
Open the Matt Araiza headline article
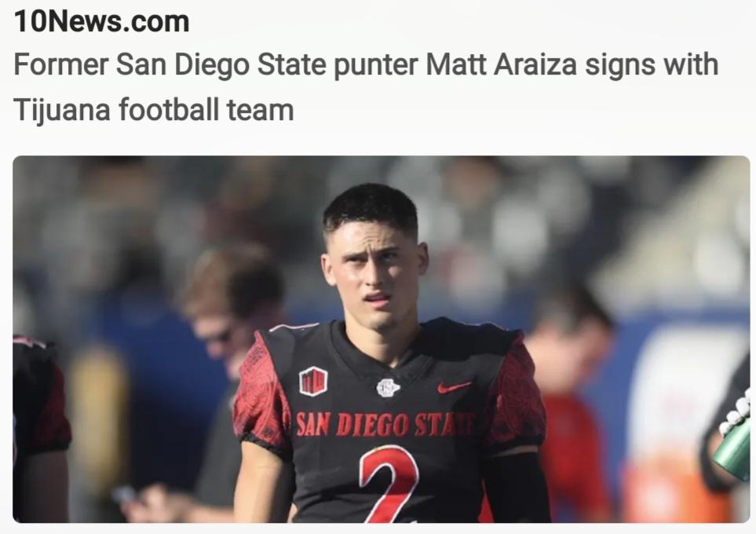click(366, 87)
